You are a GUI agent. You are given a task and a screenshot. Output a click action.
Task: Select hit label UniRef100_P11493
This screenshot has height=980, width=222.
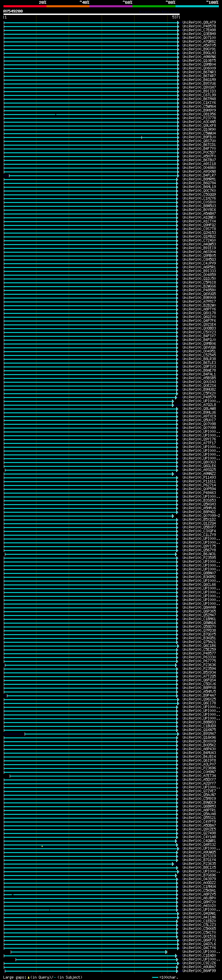coord(199,477)
